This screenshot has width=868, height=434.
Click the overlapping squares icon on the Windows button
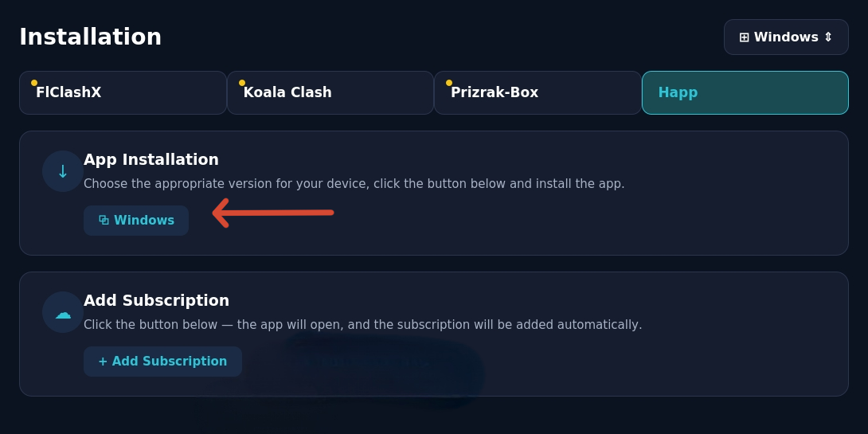(104, 221)
